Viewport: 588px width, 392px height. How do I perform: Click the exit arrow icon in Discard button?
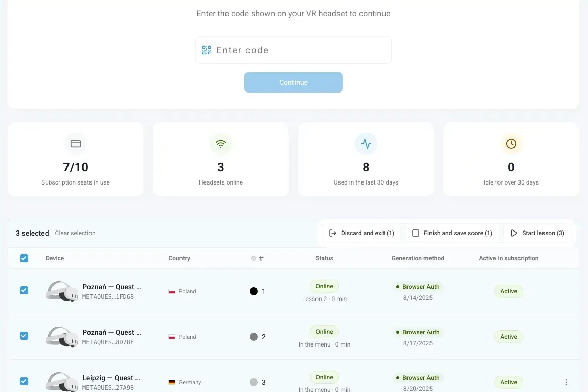pos(333,233)
